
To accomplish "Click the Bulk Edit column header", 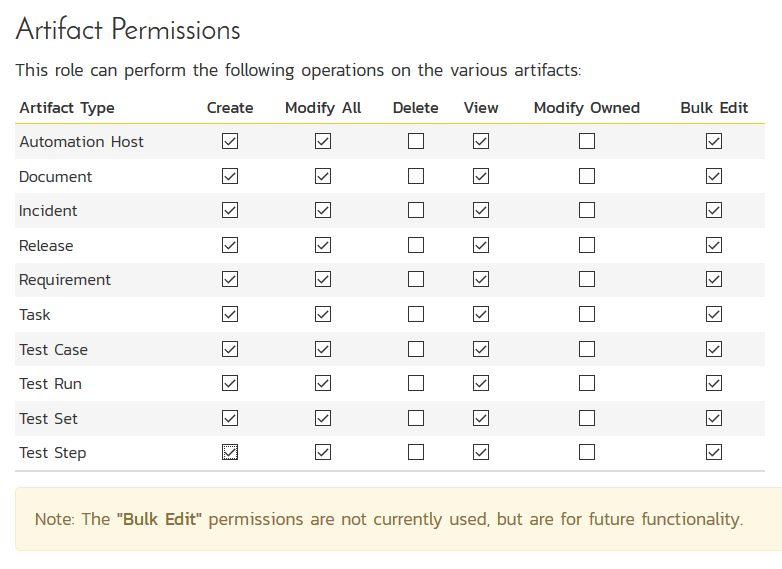I will 714,108.
